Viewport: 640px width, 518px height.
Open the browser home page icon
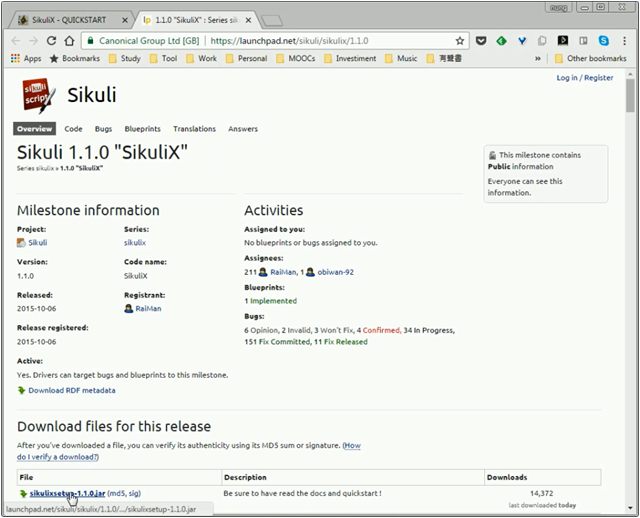(69, 41)
